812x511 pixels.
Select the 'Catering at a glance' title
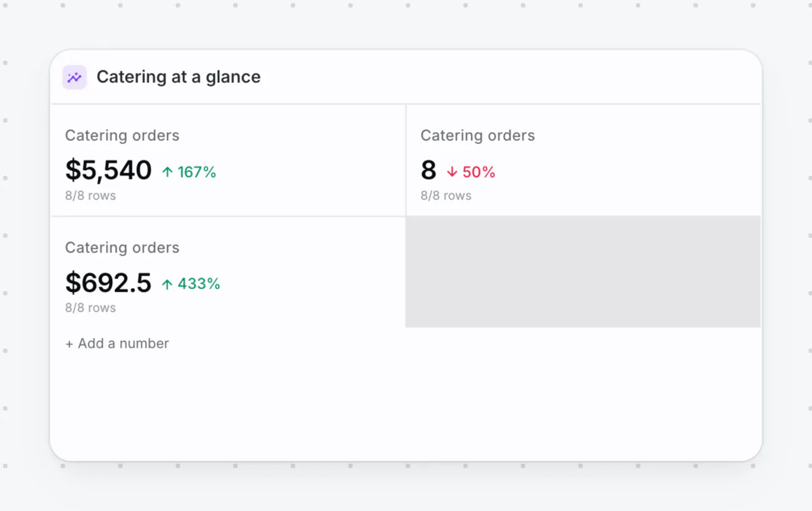(179, 77)
